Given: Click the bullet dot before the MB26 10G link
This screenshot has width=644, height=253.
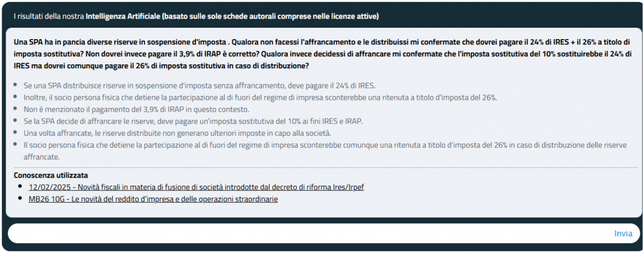Looking at the screenshot, I should (20, 199).
